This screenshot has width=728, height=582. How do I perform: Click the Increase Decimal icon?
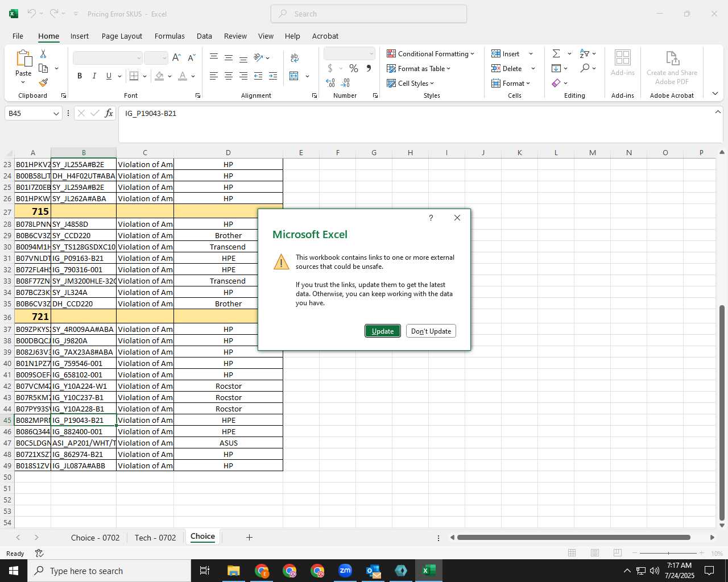click(x=330, y=83)
